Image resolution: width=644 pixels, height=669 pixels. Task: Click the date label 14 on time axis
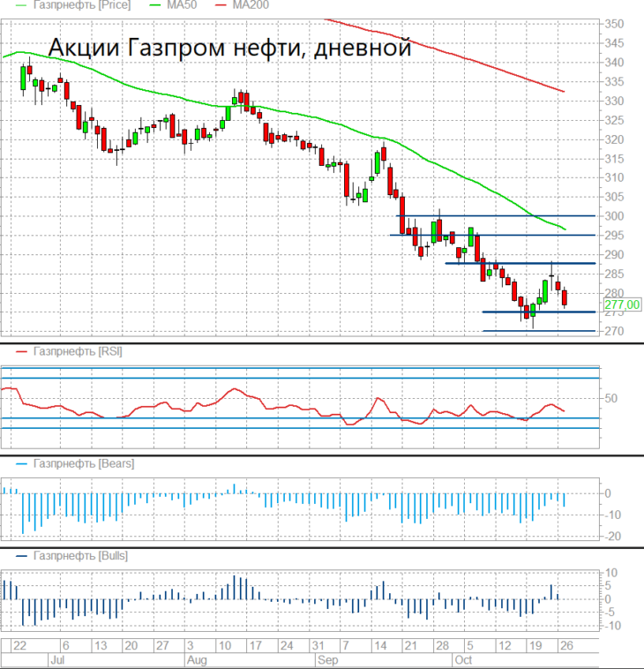click(x=380, y=645)
